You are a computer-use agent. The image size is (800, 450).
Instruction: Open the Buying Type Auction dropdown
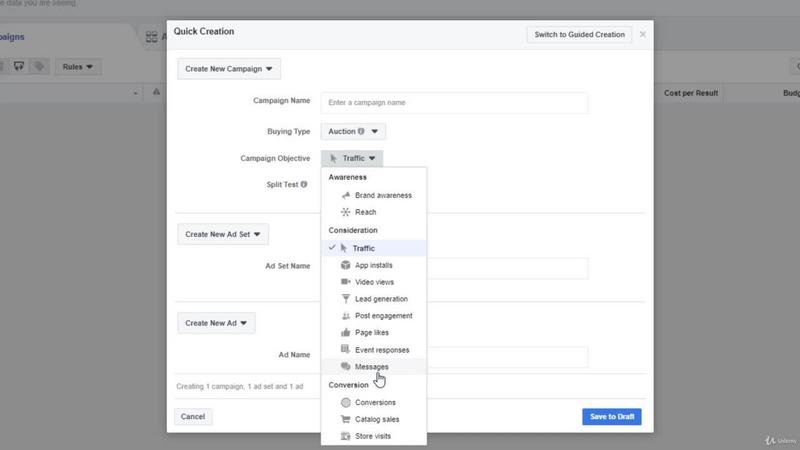point(353,131)
